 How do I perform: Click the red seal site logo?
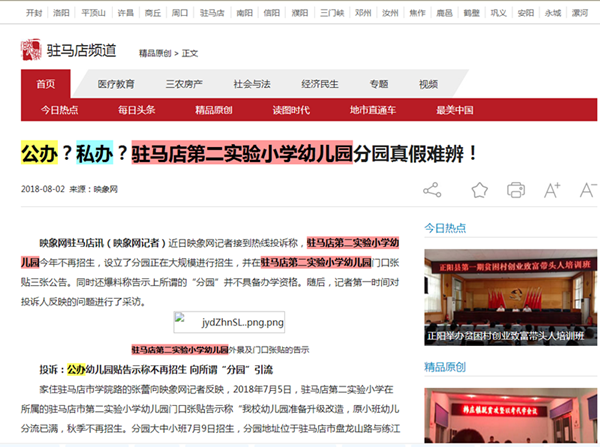pyautogui.click(x=31, y=49)
